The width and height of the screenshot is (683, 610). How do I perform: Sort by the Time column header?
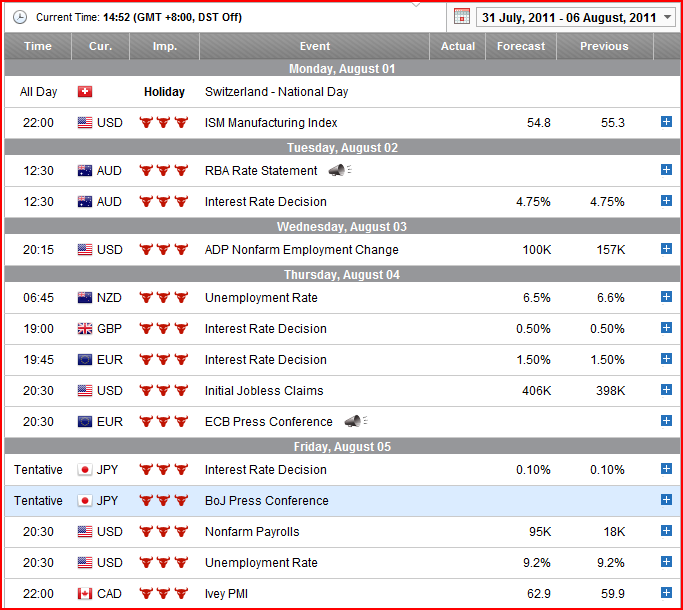[38, 46]
